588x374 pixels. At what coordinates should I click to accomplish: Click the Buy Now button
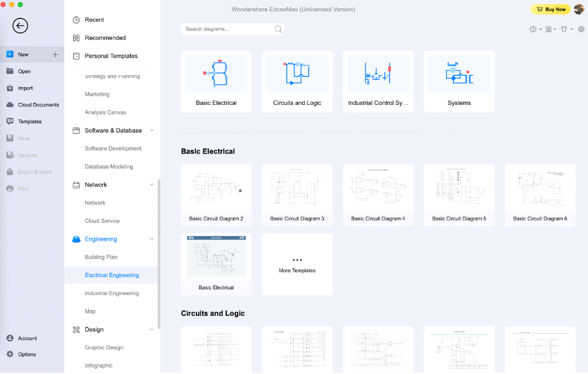(550, 9)
